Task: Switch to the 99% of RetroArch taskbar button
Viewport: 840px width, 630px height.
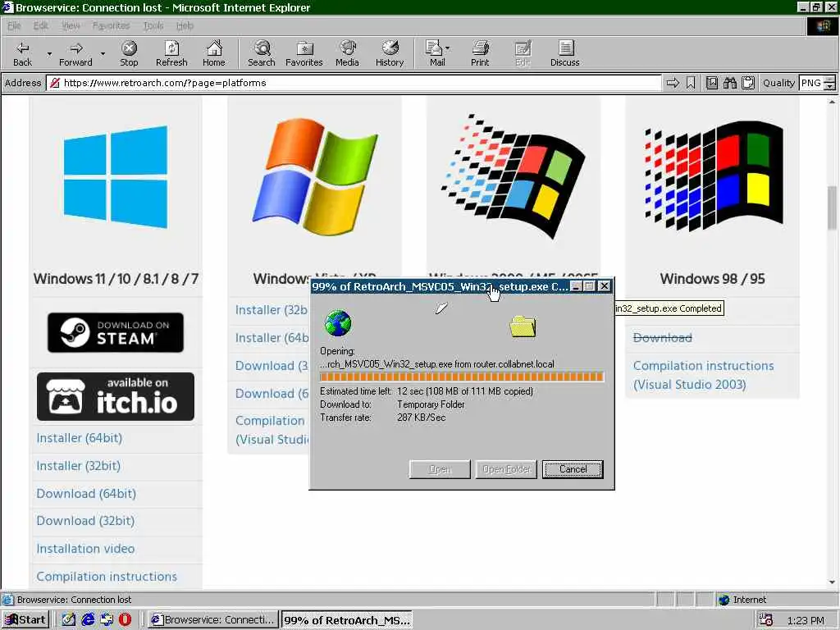Action: click(347, 620)
